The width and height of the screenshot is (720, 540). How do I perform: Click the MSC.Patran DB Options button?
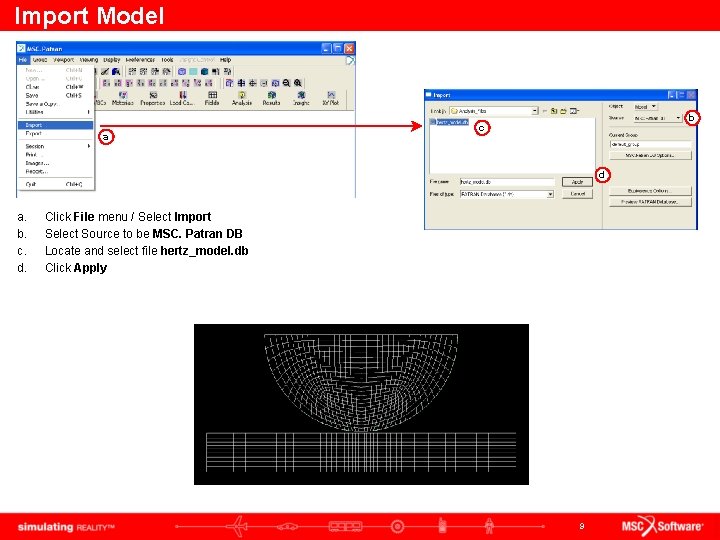(650, 155)
